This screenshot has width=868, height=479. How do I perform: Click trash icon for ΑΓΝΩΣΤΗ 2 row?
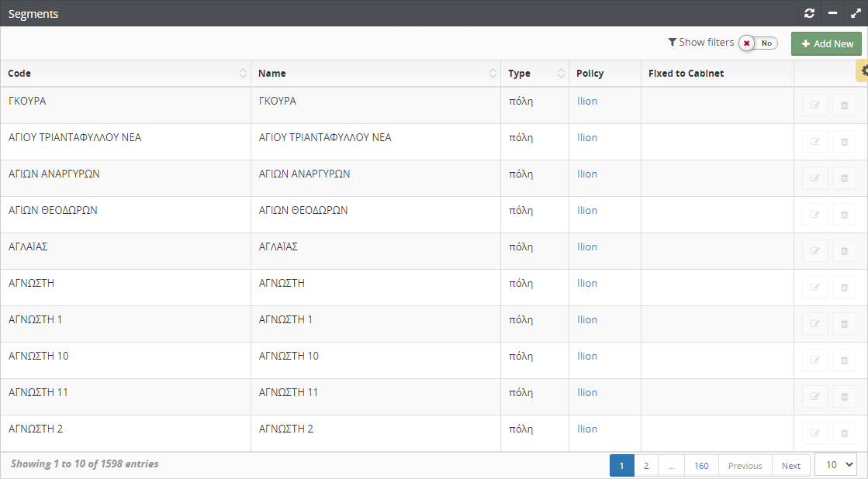click(844, 433)
